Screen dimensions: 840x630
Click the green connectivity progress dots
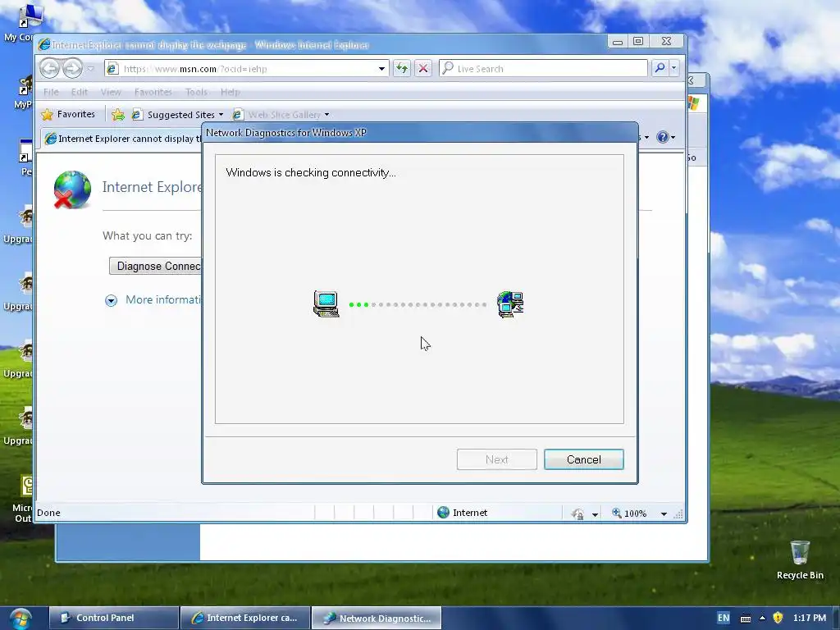point(359,305)
